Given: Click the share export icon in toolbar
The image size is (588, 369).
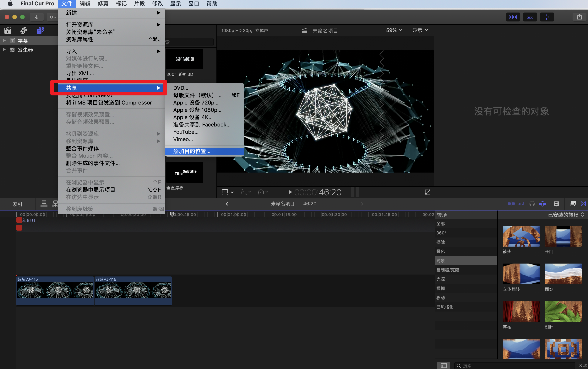Looking at the screenshot, I should (x=580, y=17).
